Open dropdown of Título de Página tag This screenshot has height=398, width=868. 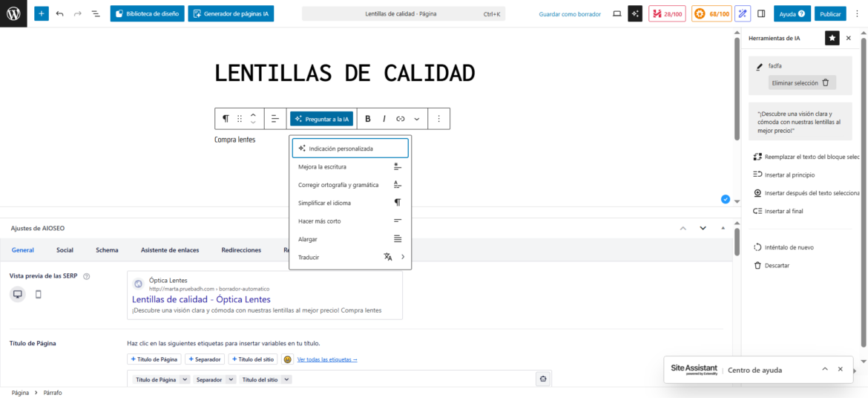click(185, 379)
